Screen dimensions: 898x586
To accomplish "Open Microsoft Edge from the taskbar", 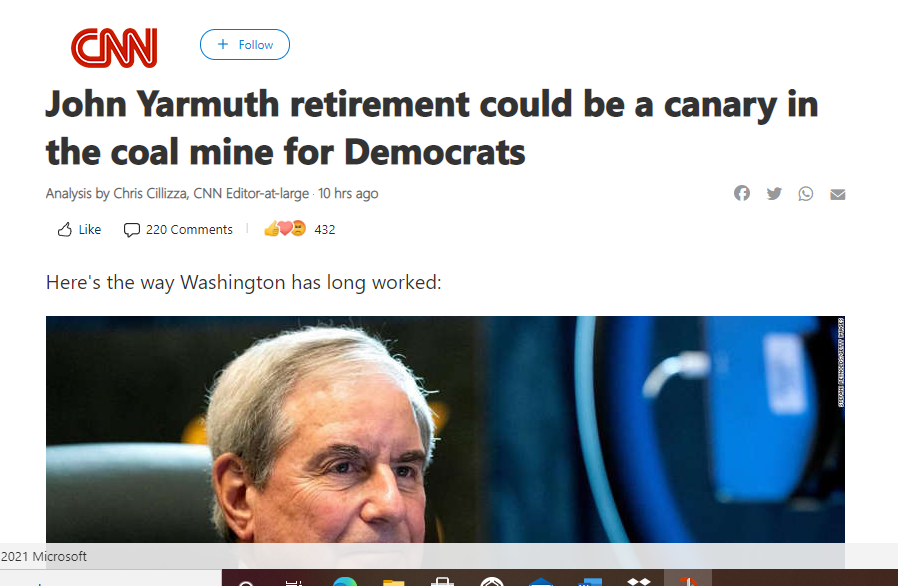I will click(x=344, y=581).
